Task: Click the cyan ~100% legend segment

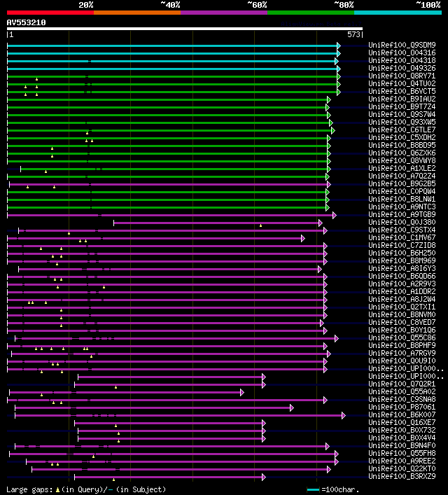Action: pos(398,13)
